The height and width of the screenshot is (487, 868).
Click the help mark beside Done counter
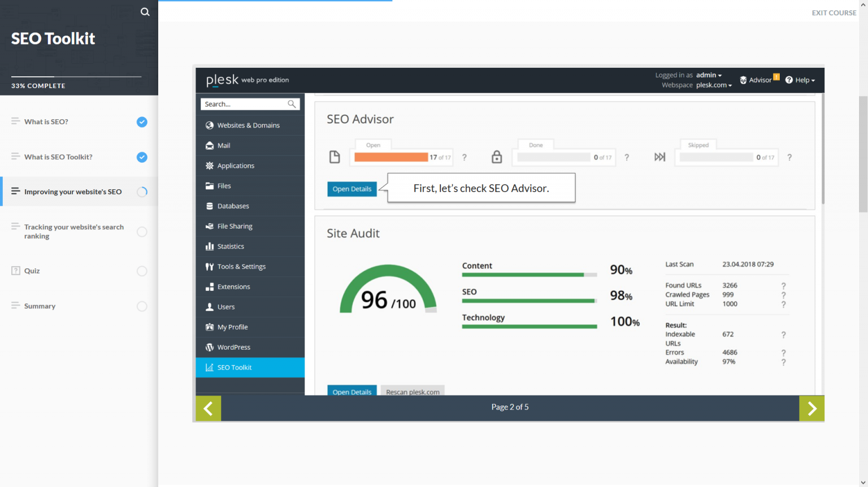(627, 158)
